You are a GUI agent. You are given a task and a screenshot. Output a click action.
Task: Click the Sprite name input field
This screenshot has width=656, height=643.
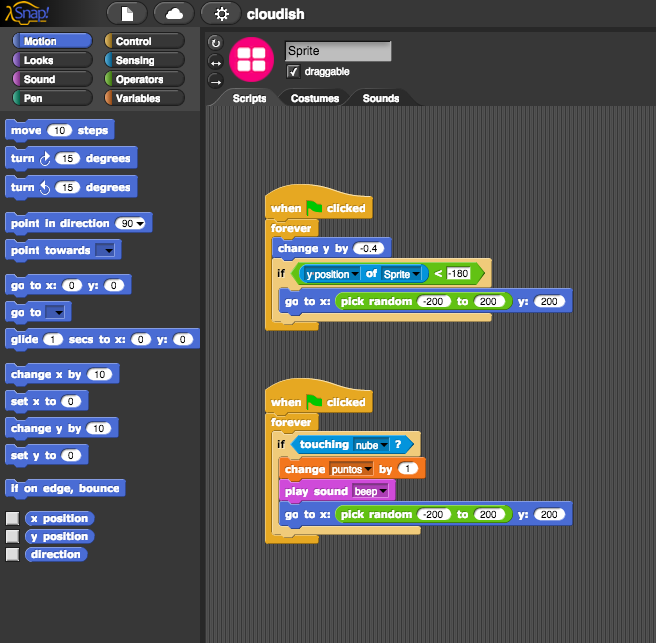pyautogui.click(x=337, y=51)
